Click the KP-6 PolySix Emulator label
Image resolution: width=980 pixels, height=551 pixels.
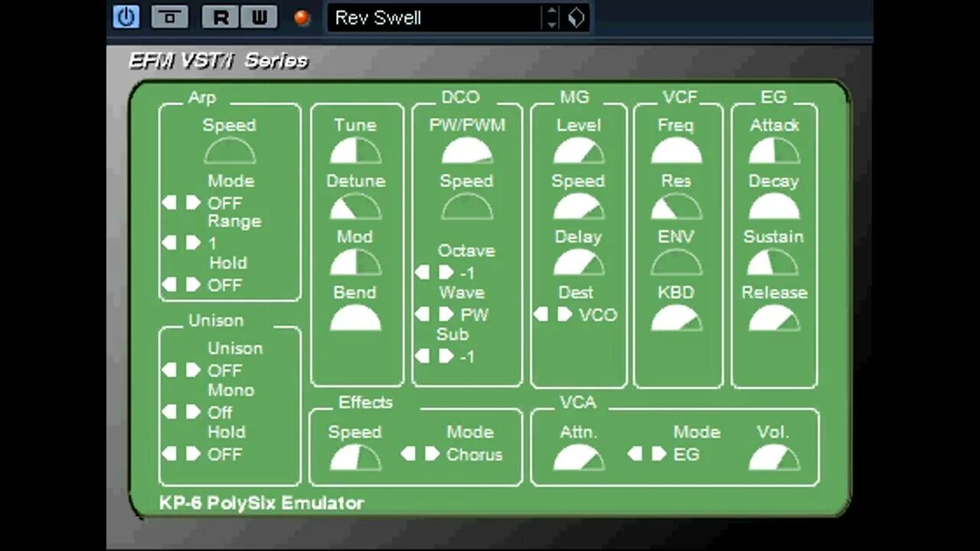[262, 503]
